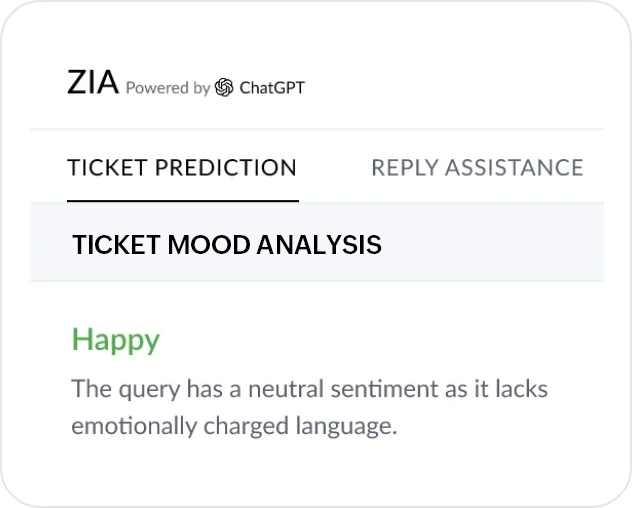Image resolution: width=632 pixels, height=508 pixels.
Task: Click the underline beneath Ticket Prediction
Action: point(182,200)
